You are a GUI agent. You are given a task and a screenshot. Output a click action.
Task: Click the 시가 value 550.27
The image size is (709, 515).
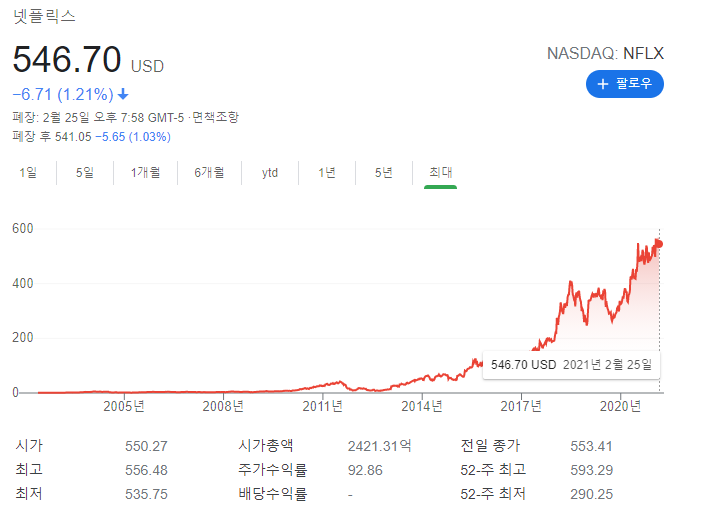pos(146,446)
